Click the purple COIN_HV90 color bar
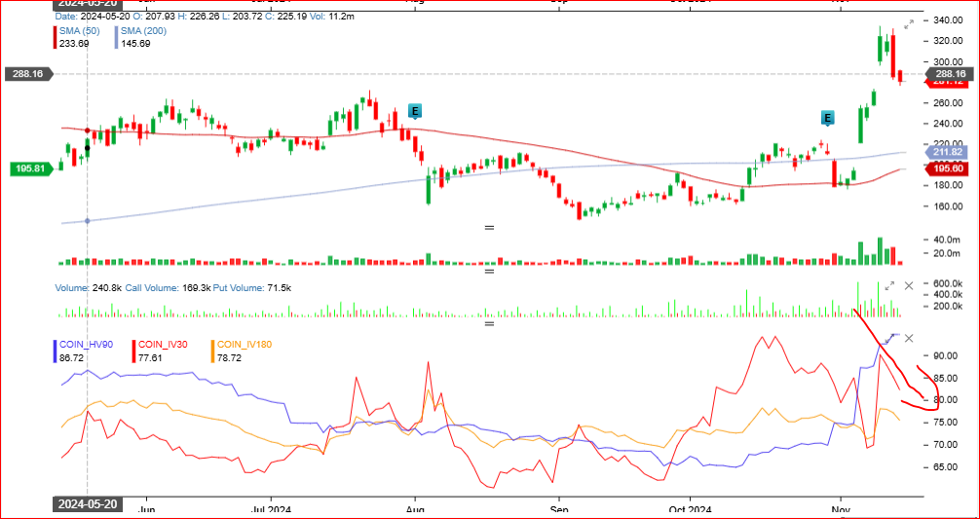Image resolution: width=980 pixels, height=519 pixels. (x=56, y=351)
